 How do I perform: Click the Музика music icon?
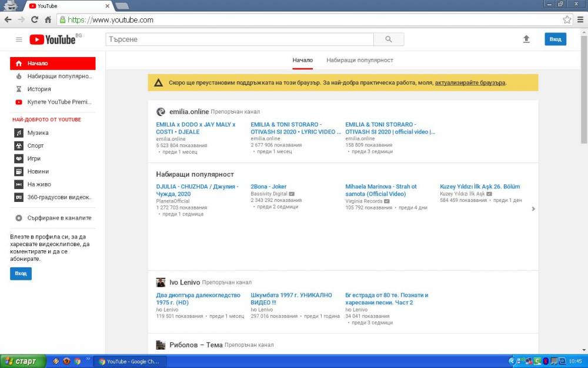pyautogui.click(x=19, y=132)
